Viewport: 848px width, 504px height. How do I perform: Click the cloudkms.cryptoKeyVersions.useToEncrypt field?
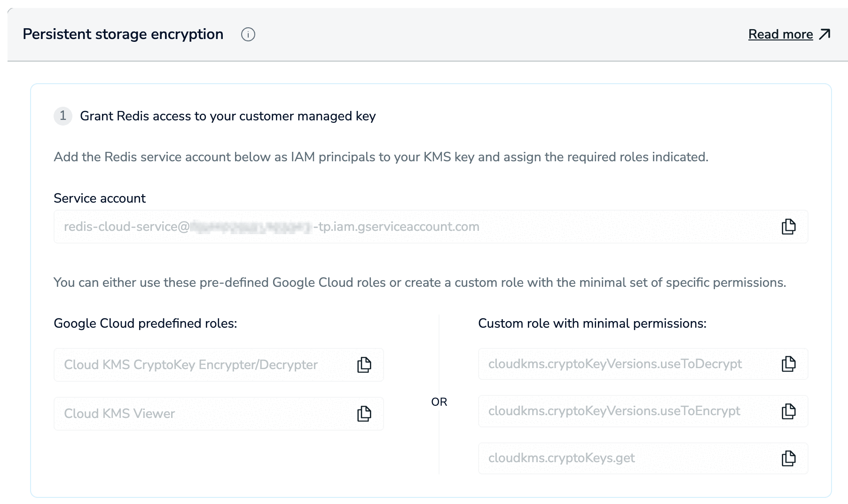(x=643, y=411)
